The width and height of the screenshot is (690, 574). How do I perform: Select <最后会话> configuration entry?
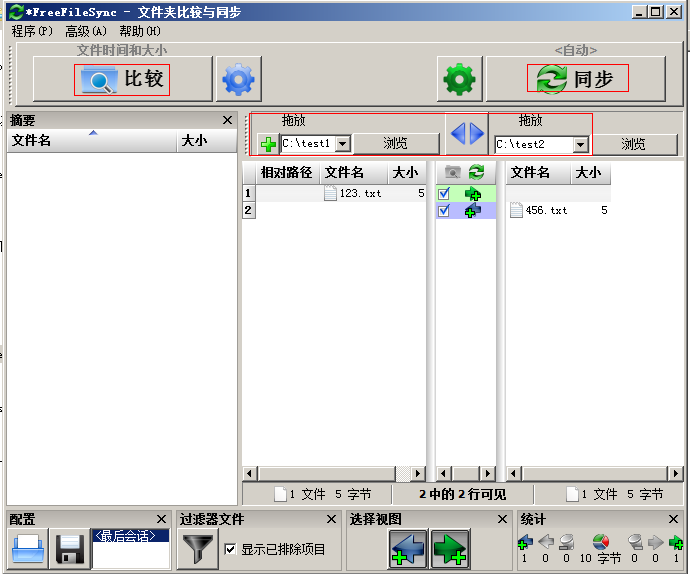point(131,536)
